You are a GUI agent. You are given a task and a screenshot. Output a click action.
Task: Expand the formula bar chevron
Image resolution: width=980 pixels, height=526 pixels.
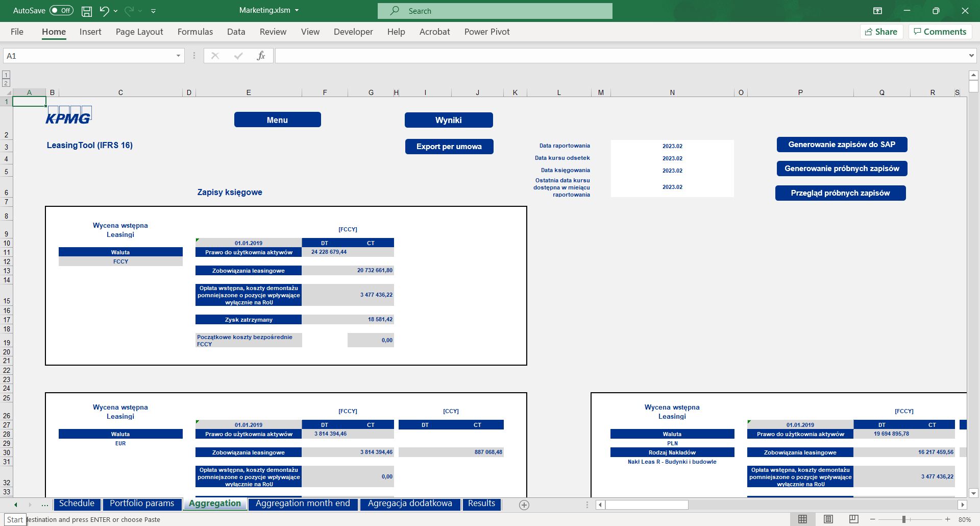tap(971, 56)
